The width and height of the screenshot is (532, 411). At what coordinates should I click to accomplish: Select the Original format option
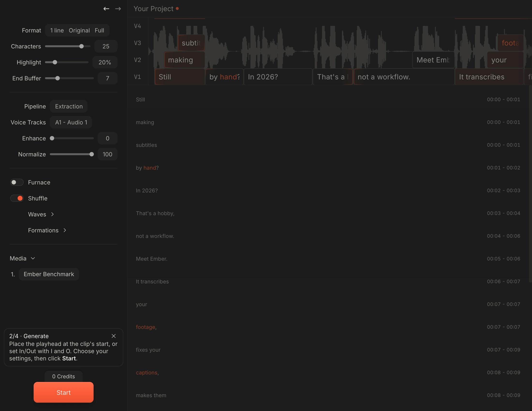[79, 30]
